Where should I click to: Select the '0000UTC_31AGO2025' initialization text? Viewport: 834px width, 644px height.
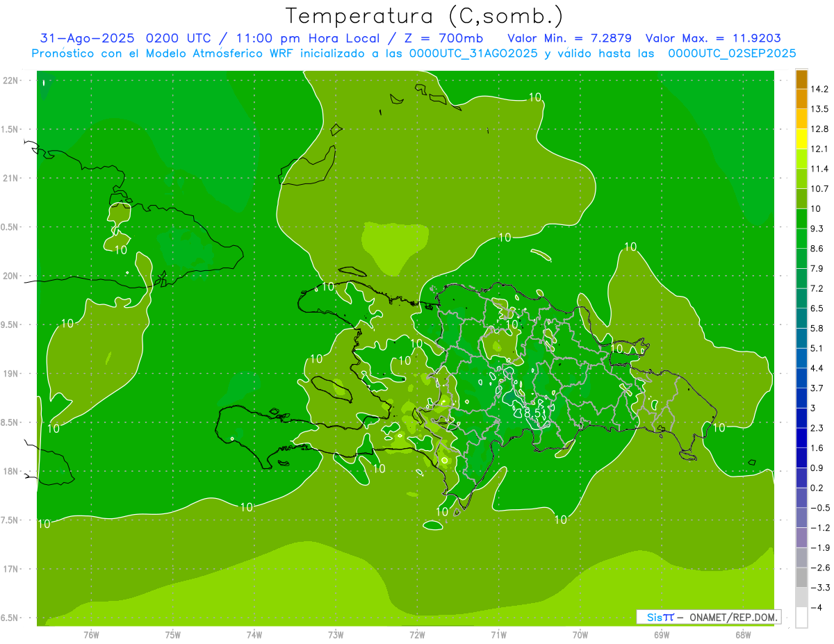(x=473, y=53)
